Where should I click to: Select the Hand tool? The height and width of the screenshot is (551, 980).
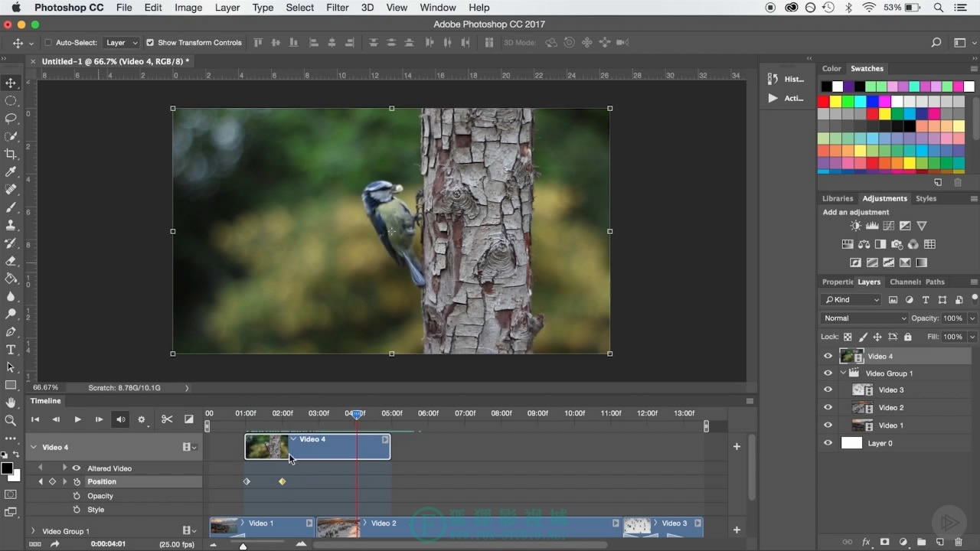[11, 403]
